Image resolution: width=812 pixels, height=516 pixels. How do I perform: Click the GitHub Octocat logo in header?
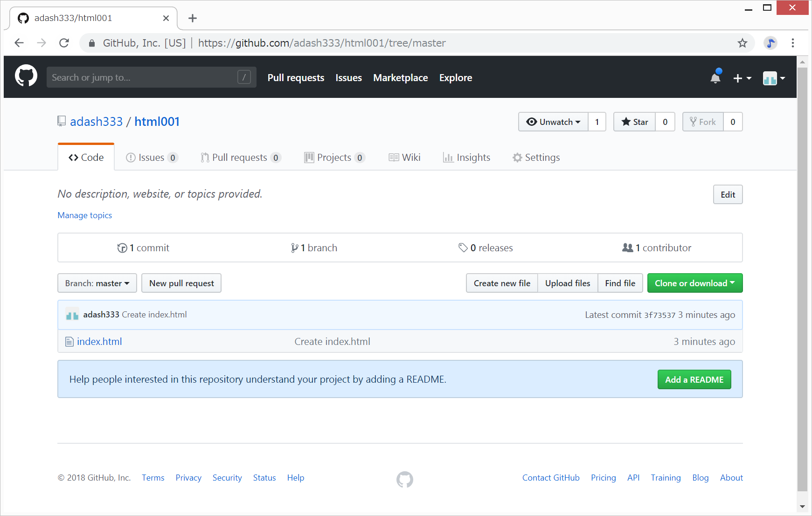(x=26, y=76)
